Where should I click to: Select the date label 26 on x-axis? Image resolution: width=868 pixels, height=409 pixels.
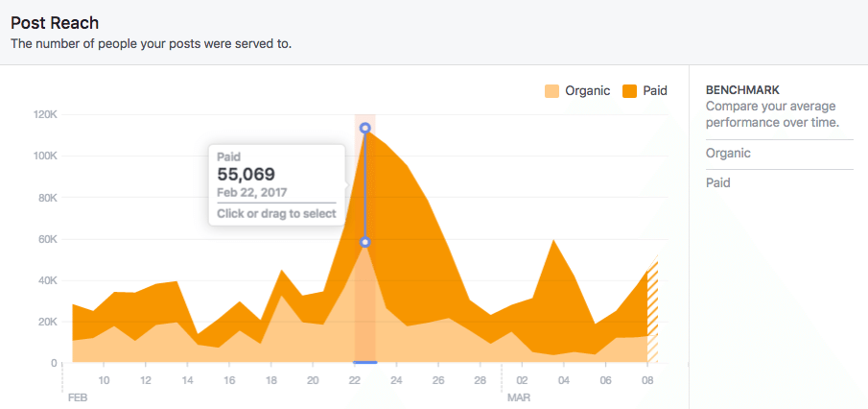(438, 380)
